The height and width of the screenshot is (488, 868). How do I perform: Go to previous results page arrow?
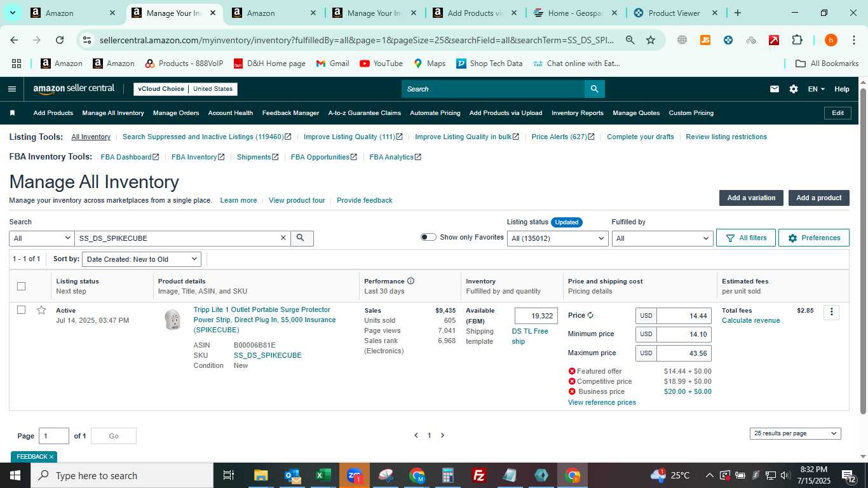(416, 435)
